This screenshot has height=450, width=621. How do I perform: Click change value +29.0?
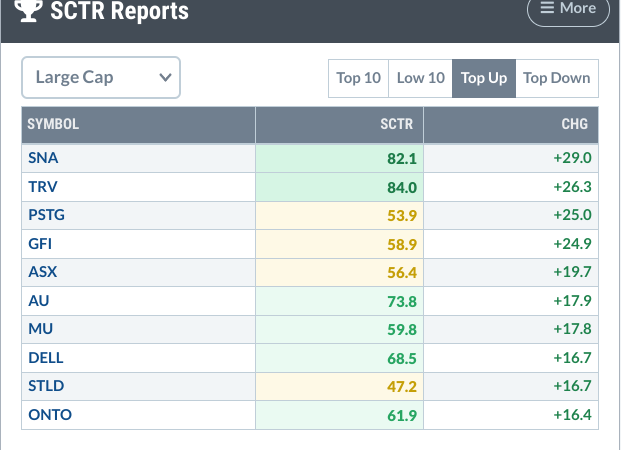pos(572,158)
